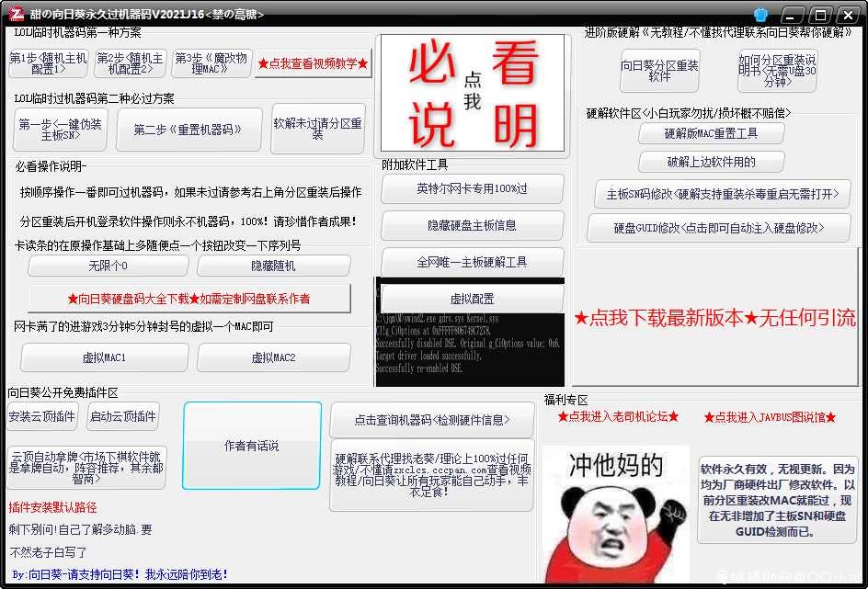Click 插件安装默认路径 red text
The width and height of the screenshot is (868, 589).
52,508
